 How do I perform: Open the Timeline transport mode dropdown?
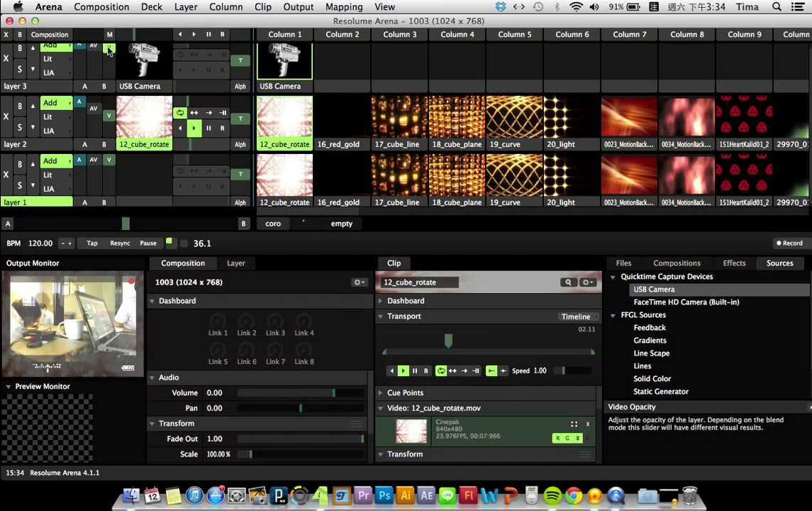(579, 317)
